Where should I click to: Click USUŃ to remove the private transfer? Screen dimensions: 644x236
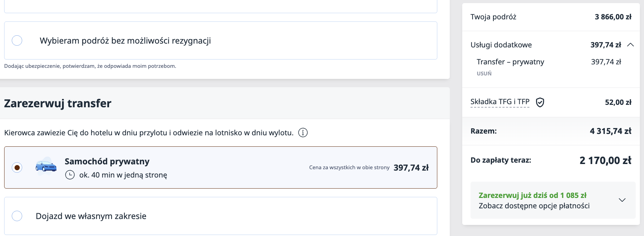coord(484,73)
